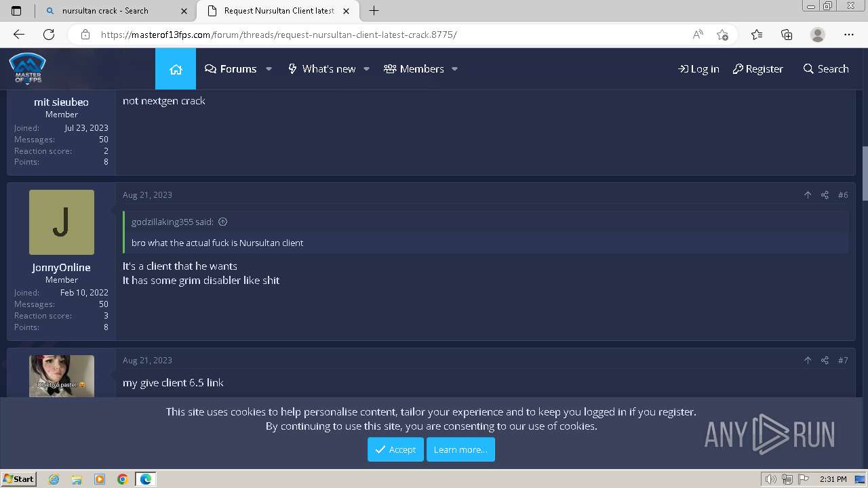Viewport: 868px width, 488px height.
Task: Accept the cookie notice
Action: (395, 449)
